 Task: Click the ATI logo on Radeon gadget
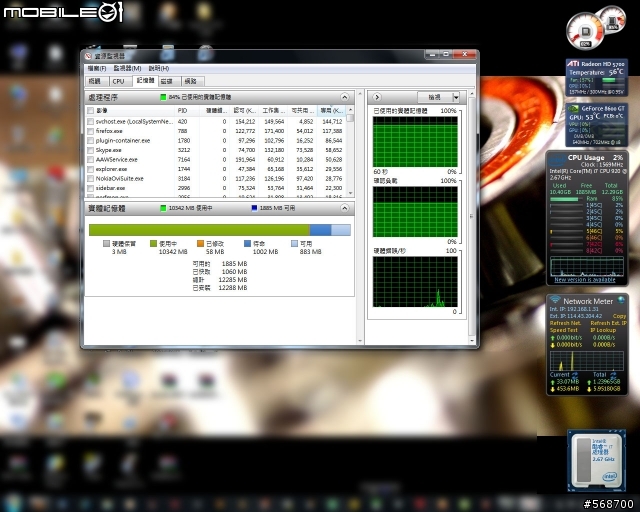(x=573, y=64)
